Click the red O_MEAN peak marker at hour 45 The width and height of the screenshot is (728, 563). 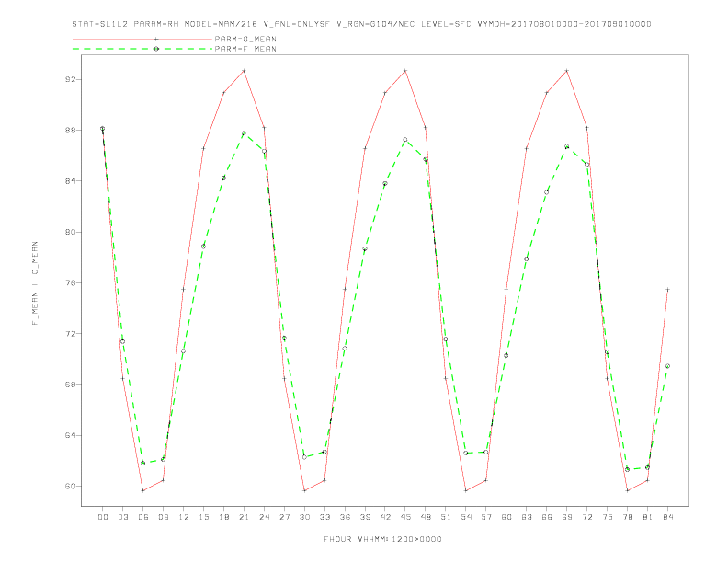(x=405, y=71)
